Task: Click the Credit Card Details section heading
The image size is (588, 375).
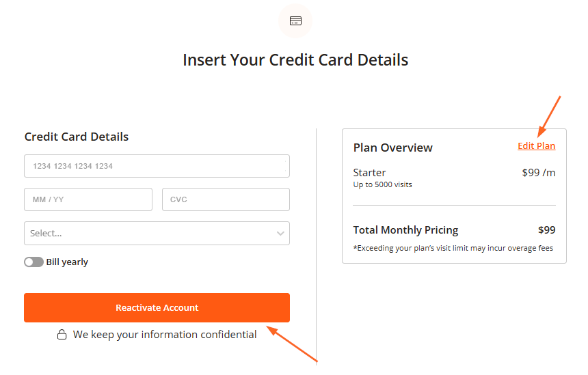Action: 77,137
